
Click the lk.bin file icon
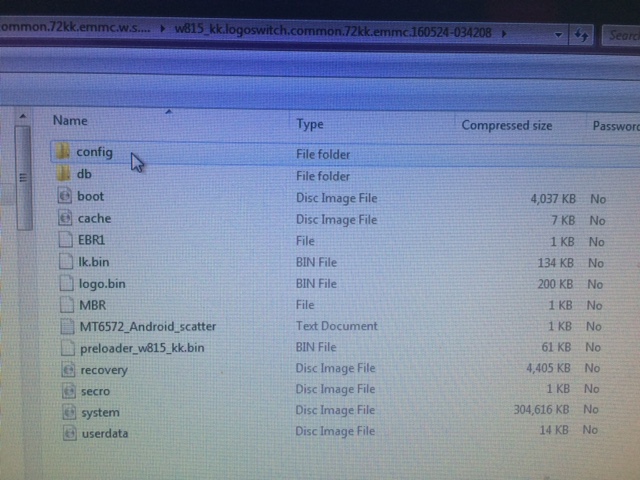click(66, 261)
